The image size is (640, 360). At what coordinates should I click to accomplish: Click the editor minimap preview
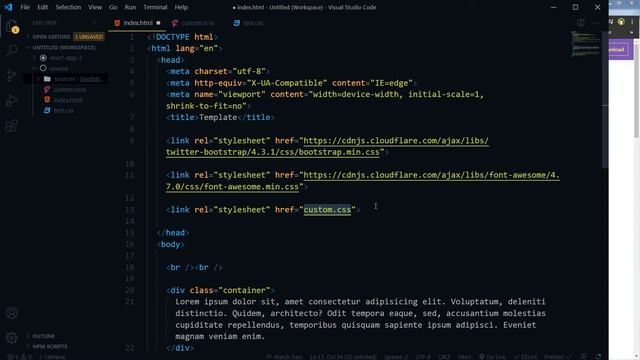(586, 44)
